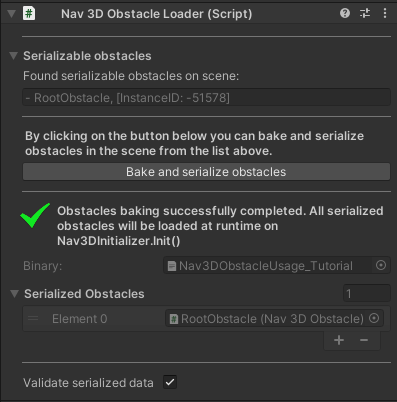This screenshot has height=402, width=397.
Task: Open object picker for Element 0
Action: 374,318
